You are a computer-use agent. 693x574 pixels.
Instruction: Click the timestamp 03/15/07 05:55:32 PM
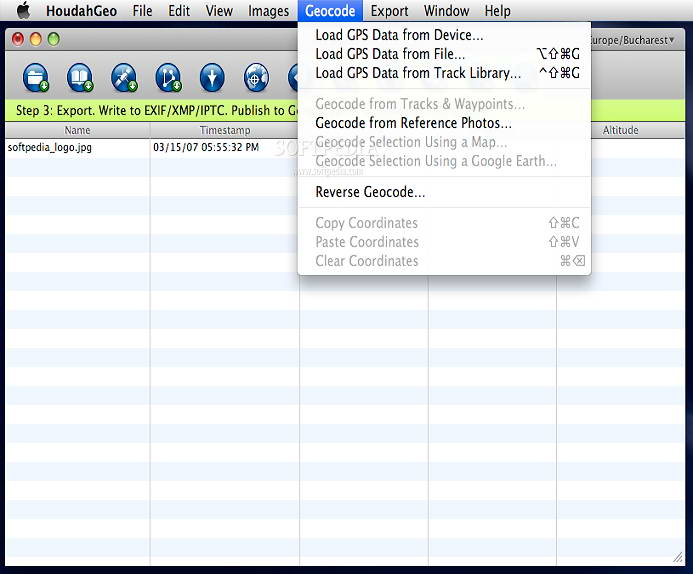click(x=206, y=147)
